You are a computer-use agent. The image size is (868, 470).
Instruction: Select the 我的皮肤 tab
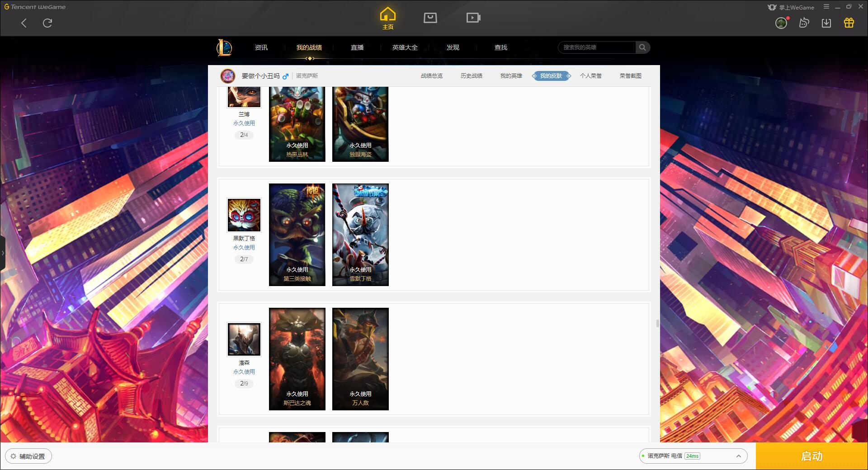coord(551,76)
